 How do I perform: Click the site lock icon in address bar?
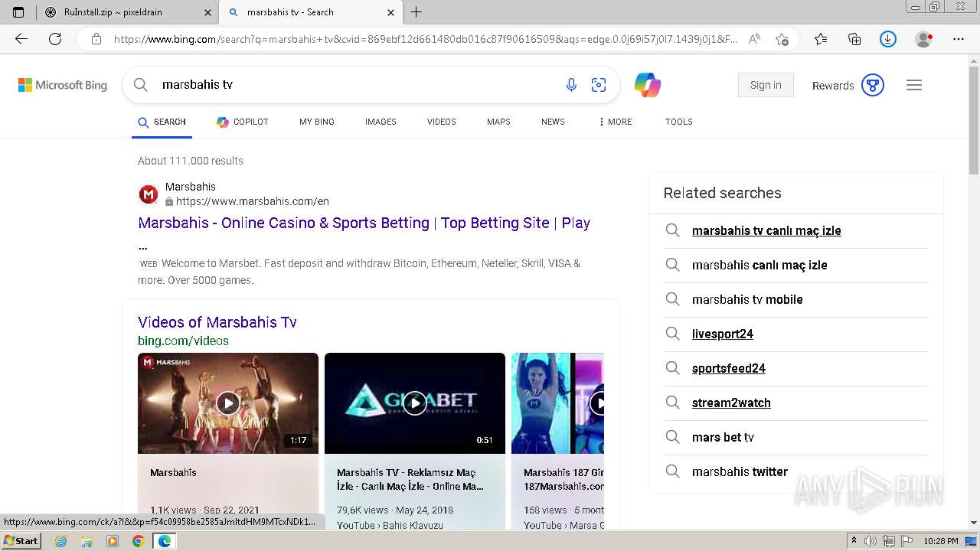pos(96,39)
